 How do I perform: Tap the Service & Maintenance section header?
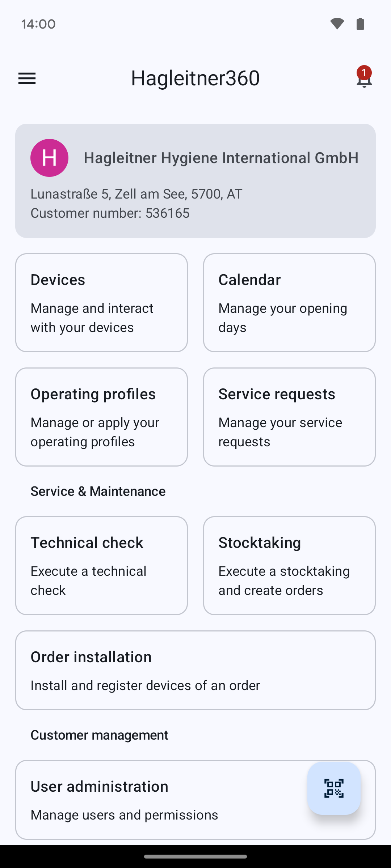pos(98,491)
